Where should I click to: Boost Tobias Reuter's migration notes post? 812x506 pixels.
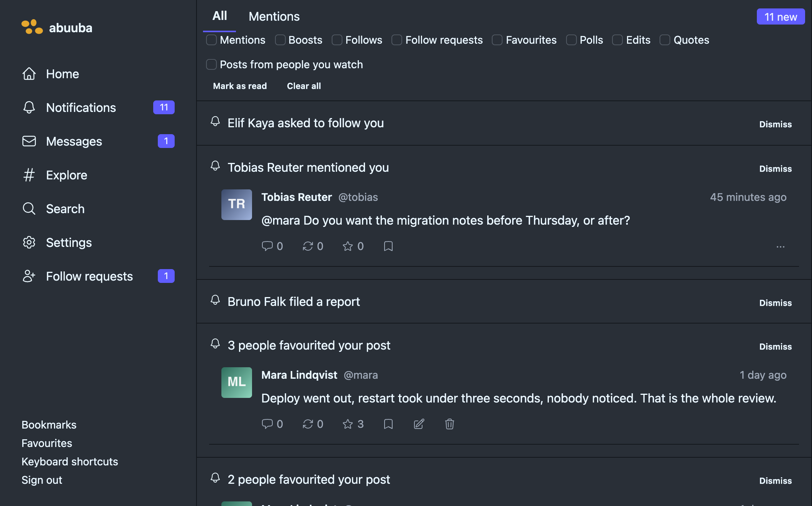[308, 246]
